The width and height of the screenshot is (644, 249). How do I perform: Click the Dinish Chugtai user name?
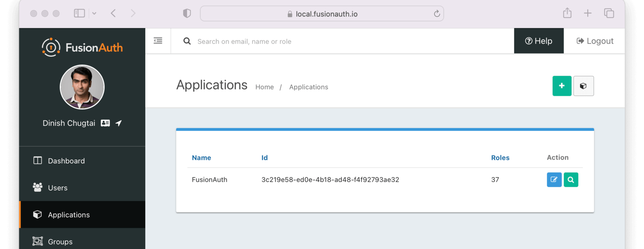point(69,123)
